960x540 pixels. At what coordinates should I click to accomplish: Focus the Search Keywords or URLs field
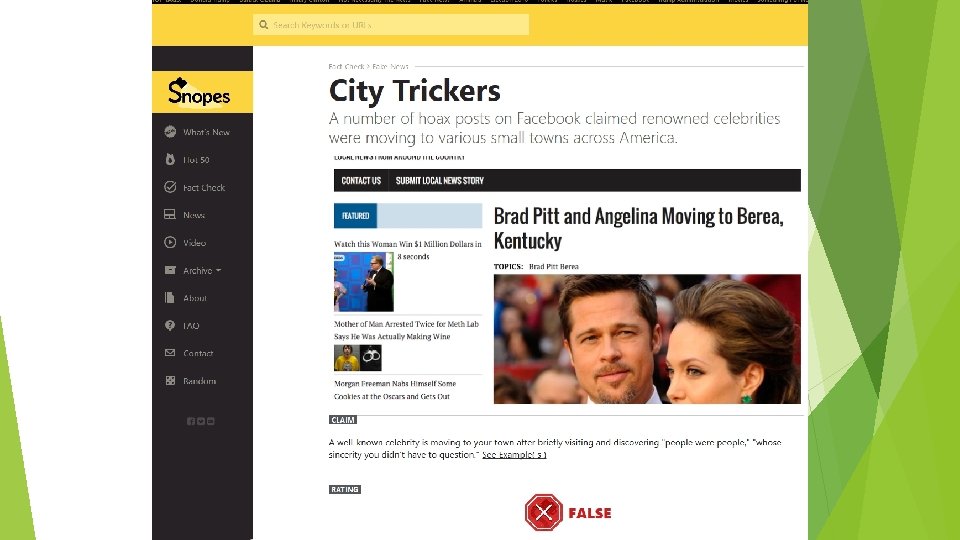(391, 25)
